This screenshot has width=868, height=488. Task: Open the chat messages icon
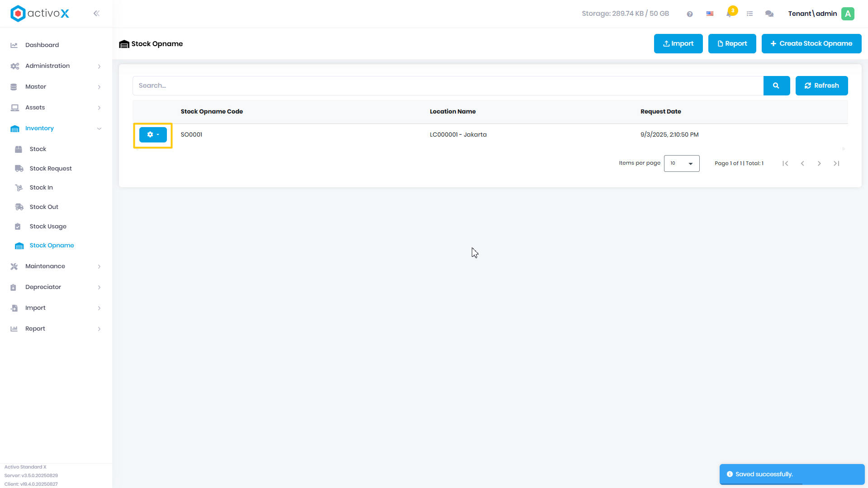coord(769,14)
